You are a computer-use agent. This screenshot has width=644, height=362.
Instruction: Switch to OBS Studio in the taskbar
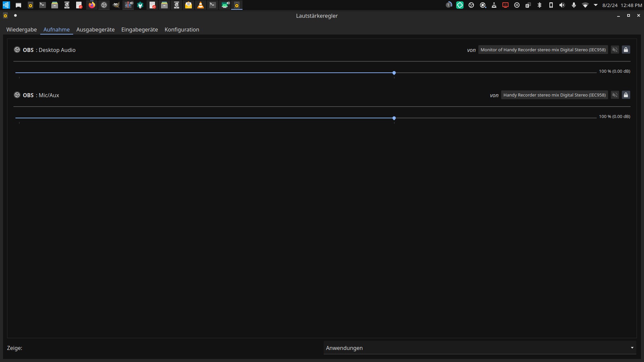click(x=104, y=5)
